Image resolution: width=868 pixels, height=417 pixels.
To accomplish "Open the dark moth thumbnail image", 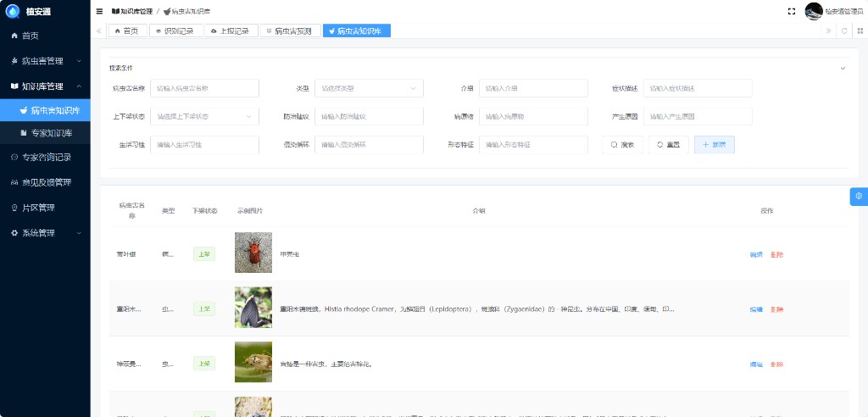I will (x=253, y=308).
